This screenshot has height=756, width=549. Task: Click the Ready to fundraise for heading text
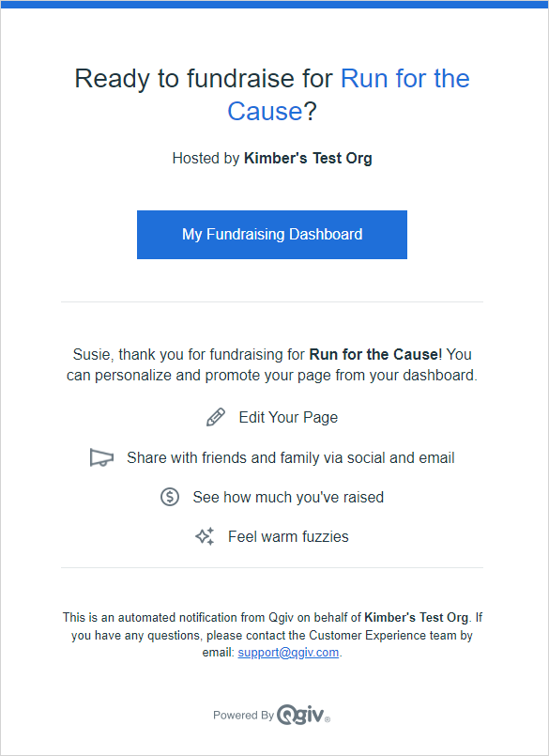click(204, 79)
